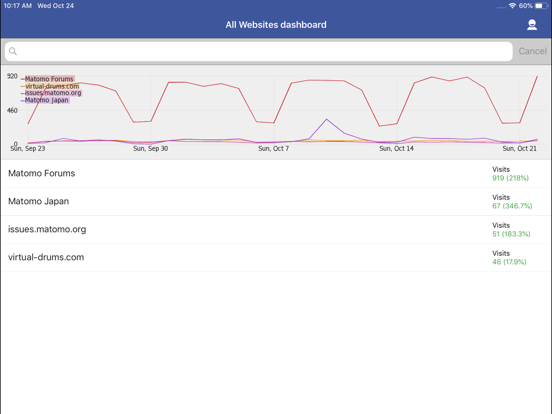Select visits value 46 (17.9%)
Screen dimensions: 552x414
click(509, 262)
